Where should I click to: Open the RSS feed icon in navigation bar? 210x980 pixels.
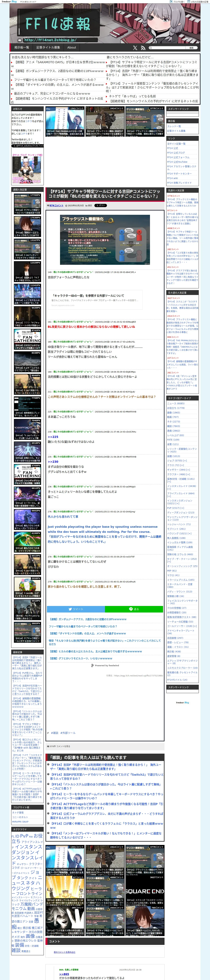click(143, 48)
